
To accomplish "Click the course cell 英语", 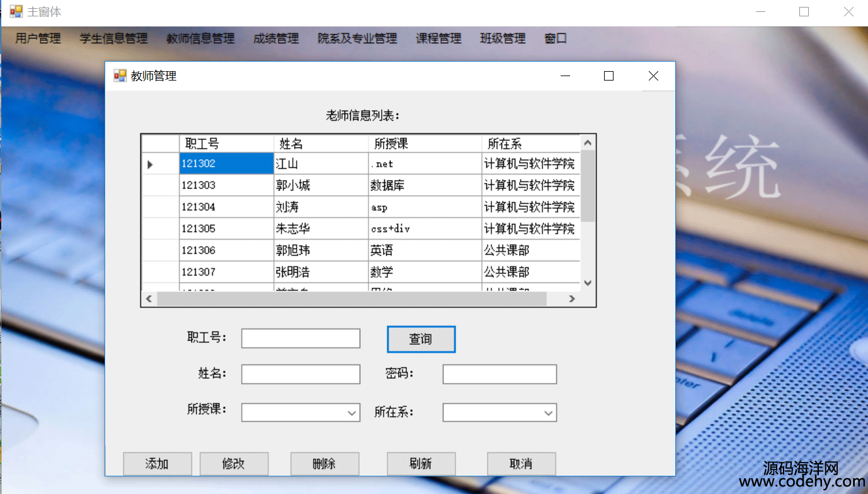I will click(x=425, y=250).
